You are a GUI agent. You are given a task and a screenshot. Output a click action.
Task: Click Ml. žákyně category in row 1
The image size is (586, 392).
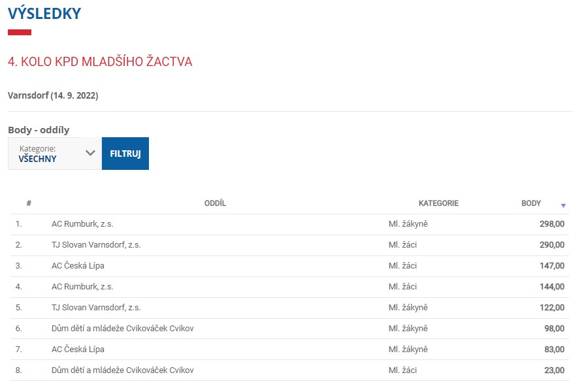408,224
